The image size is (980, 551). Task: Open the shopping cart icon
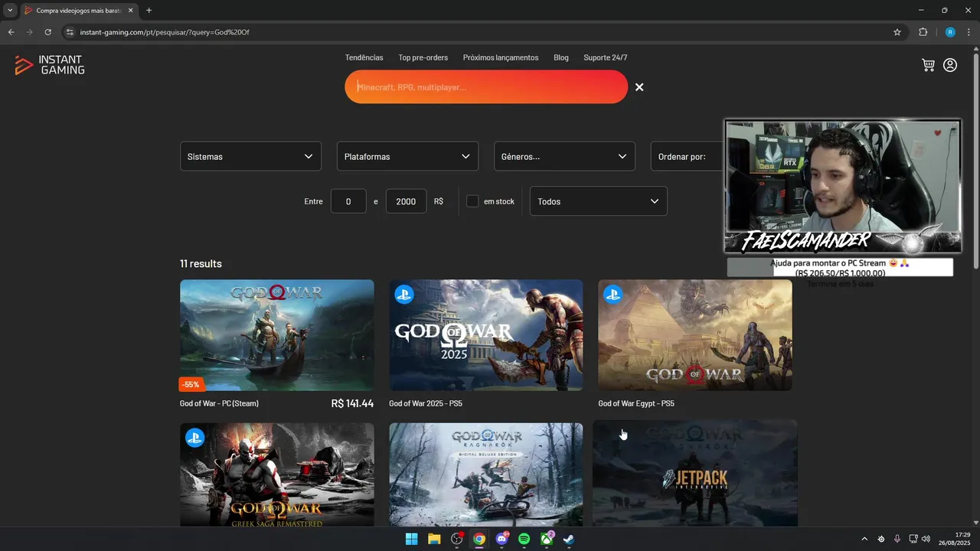tap(929, 65)
